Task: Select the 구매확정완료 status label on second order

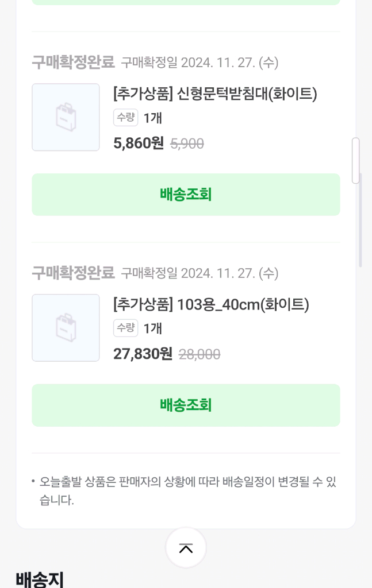Action: coord(74,273)
